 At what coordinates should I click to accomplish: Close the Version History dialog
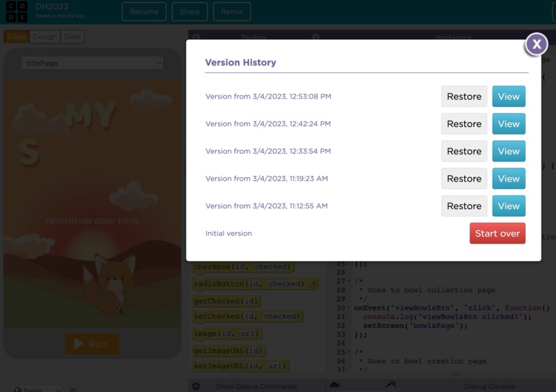[537, 44]
